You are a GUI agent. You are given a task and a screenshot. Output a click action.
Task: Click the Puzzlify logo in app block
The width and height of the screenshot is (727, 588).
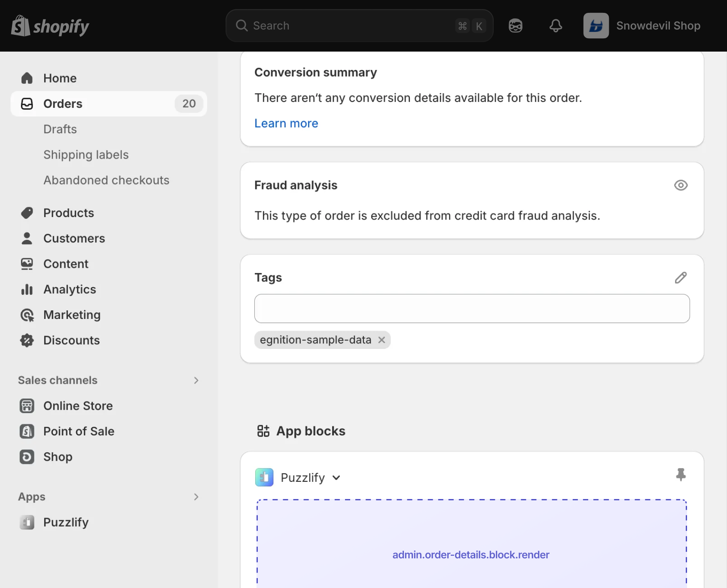[264, 478]
